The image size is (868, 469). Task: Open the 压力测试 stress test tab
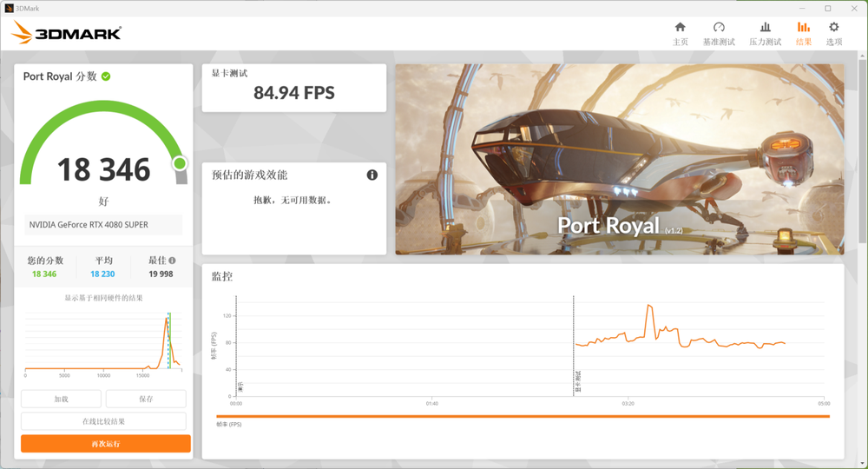click(765, 33)
